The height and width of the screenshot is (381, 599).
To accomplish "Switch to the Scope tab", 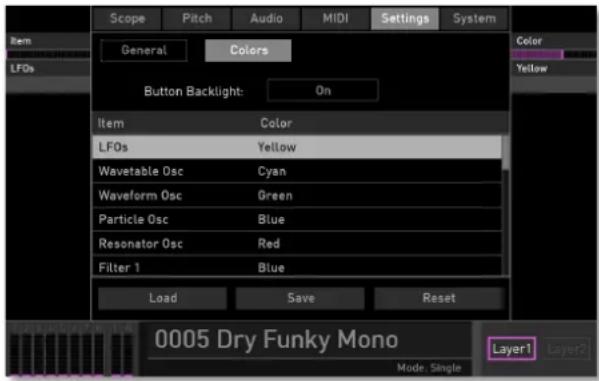I will [x=127, y=18].
